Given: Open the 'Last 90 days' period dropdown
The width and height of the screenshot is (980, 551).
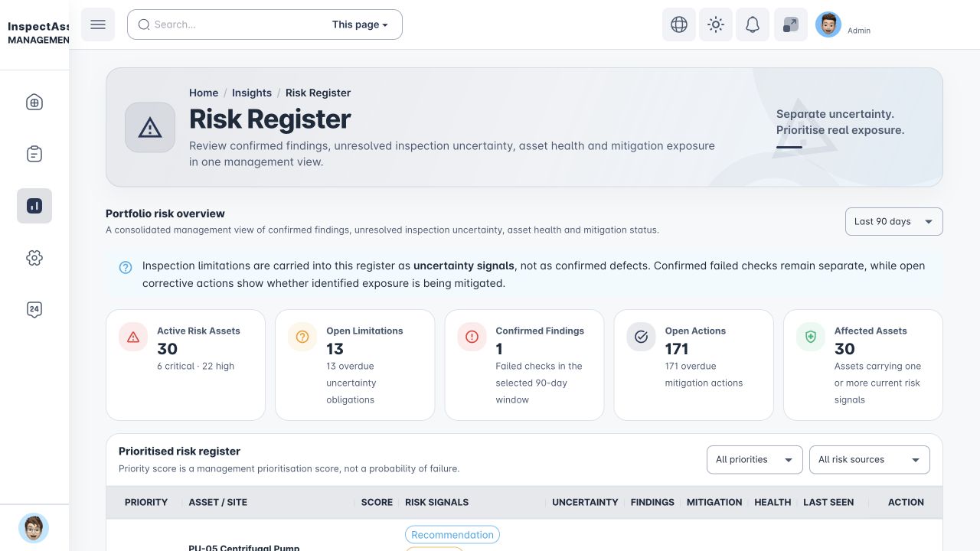Looking at the screenshot, I should click(x=894, y=222).
